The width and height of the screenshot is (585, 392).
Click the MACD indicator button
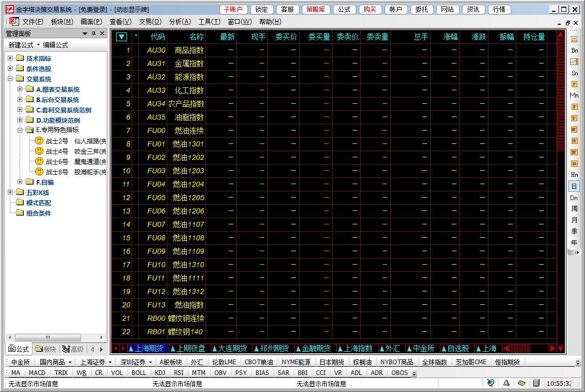[x=37, y=373]
